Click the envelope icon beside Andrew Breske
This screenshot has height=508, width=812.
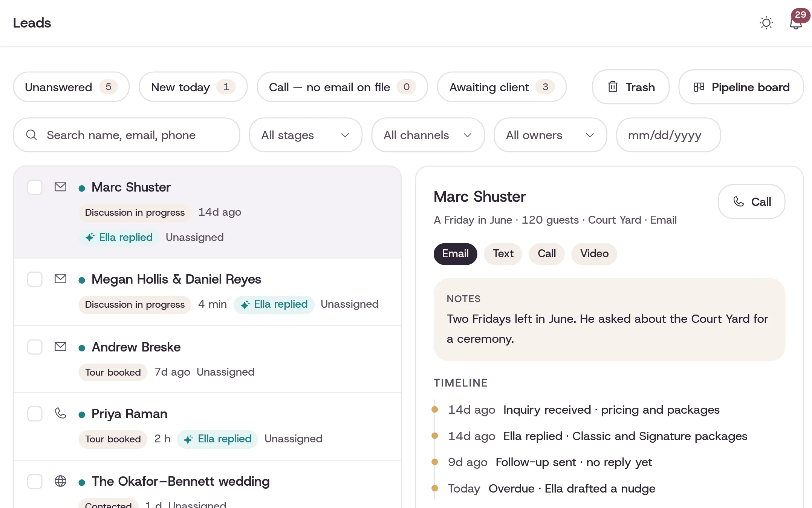coord(60,347)
